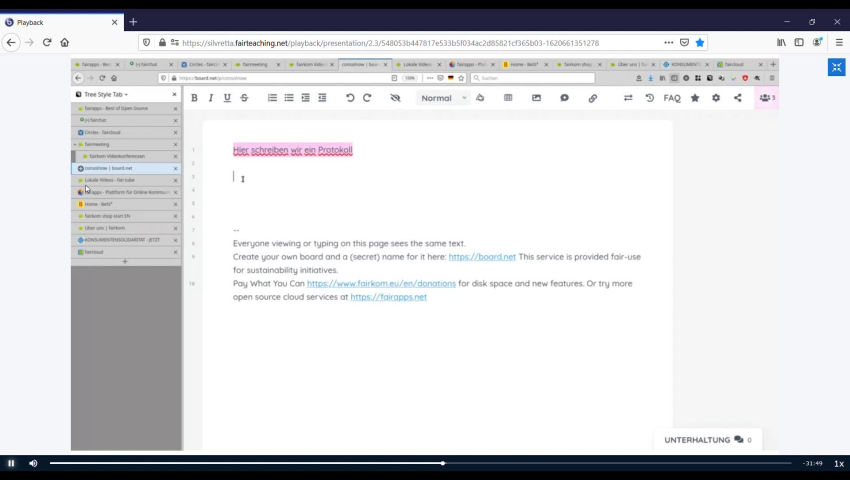Click the outer browser address bar URL
Screen dimensions: 850x480
point(390,43)
